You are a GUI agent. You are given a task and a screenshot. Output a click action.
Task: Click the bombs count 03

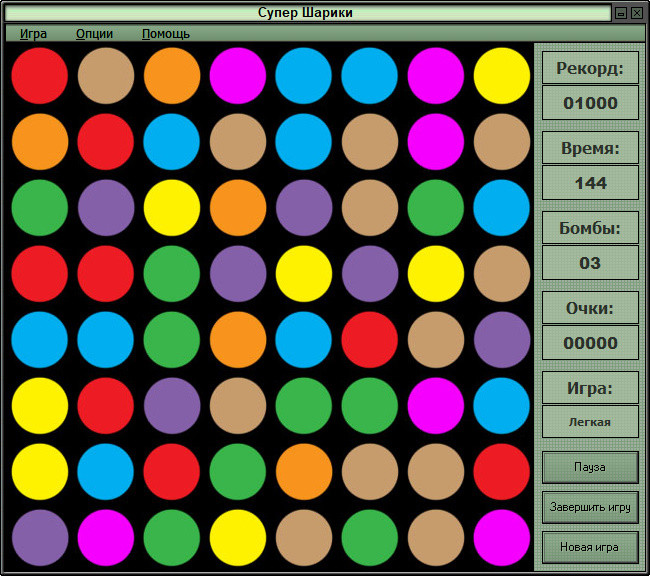tap(590, 263)
